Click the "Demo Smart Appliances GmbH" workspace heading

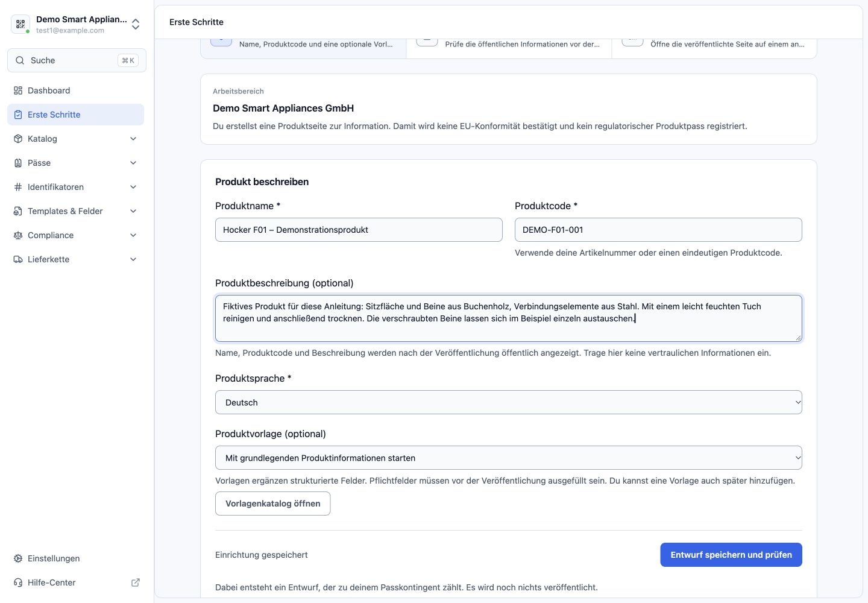coord(283,108)
